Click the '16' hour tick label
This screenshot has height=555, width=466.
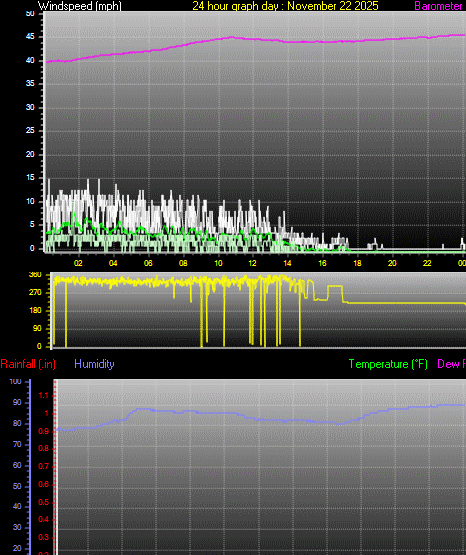coord(322,263)
